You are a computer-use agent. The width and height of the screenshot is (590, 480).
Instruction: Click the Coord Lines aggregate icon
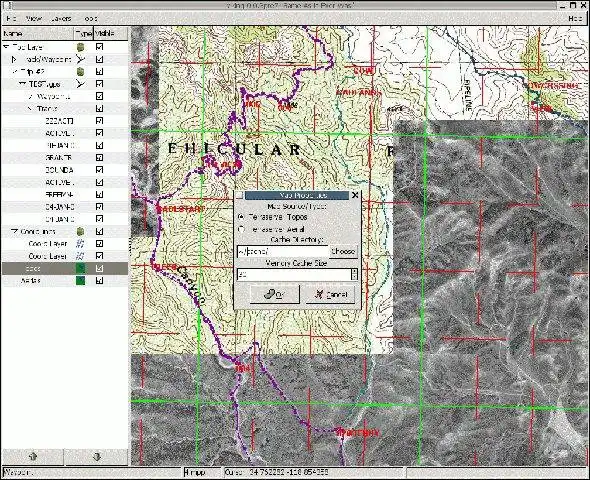(x=80, y=231)
